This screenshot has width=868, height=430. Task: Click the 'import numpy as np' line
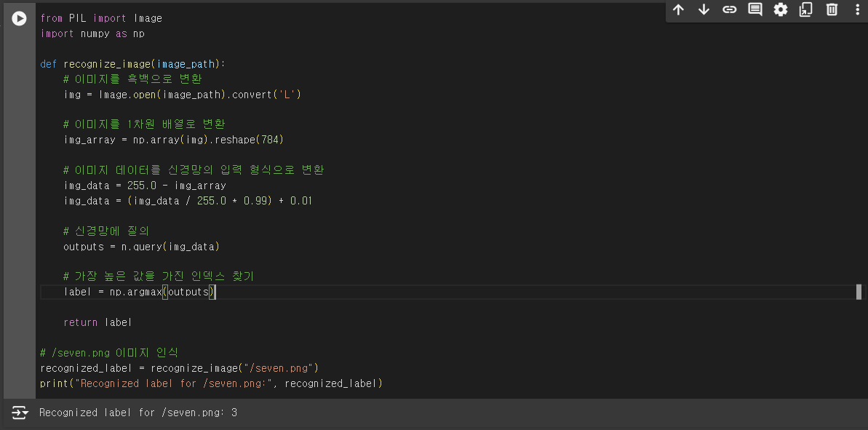point(92,33)
